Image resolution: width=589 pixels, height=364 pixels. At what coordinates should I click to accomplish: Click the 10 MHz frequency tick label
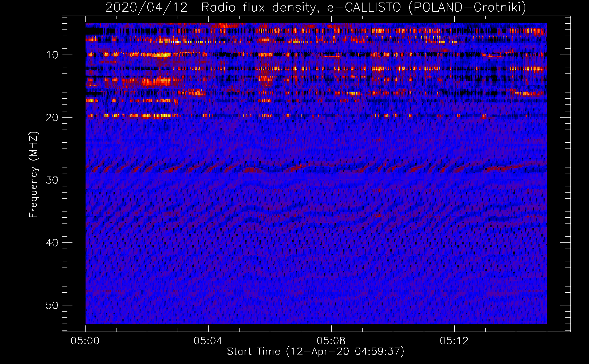tap(52, 55)
